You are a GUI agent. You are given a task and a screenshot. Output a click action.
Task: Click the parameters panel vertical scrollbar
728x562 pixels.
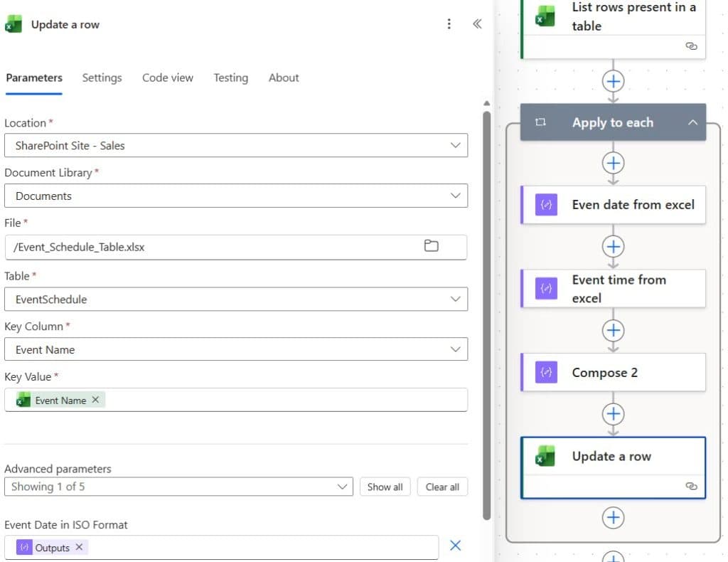coord(486,315)
